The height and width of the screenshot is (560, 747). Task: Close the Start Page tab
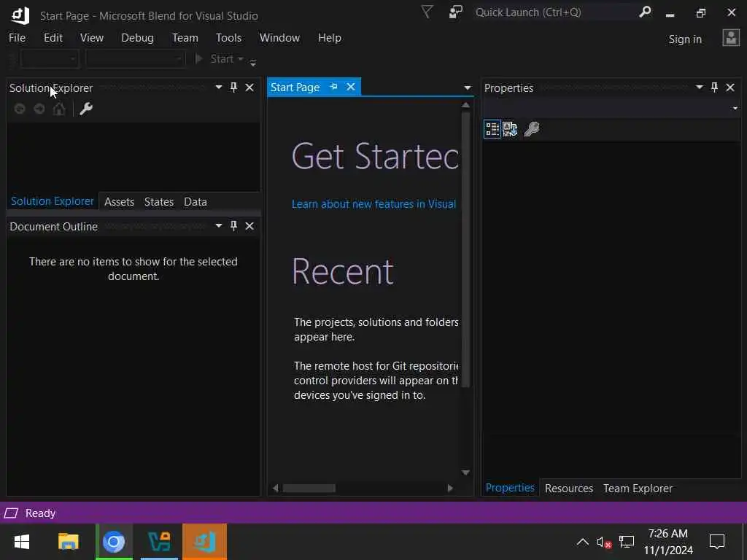pos(351,87)
